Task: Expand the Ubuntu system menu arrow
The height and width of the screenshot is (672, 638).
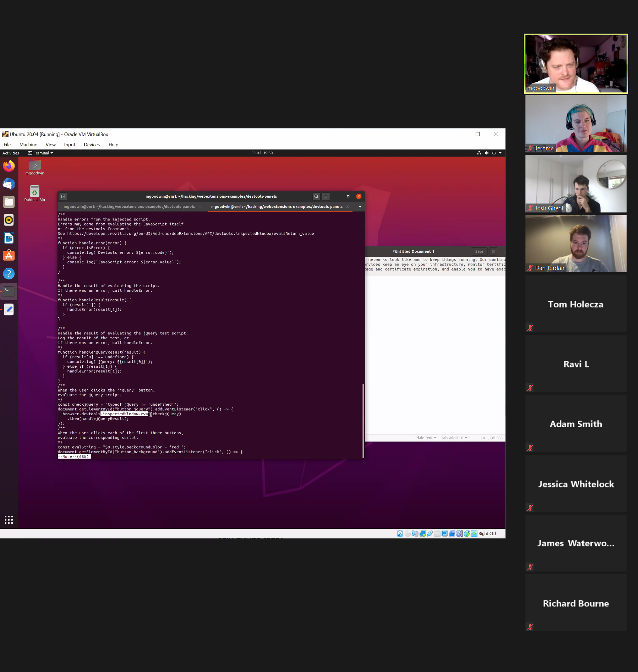Action: coord(500,153)
